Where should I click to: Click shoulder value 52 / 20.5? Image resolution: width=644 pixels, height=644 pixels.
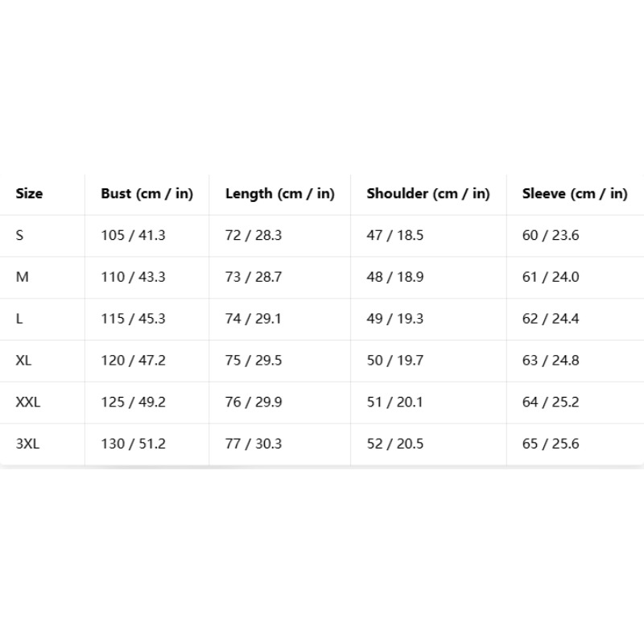(x=394, y=444)
